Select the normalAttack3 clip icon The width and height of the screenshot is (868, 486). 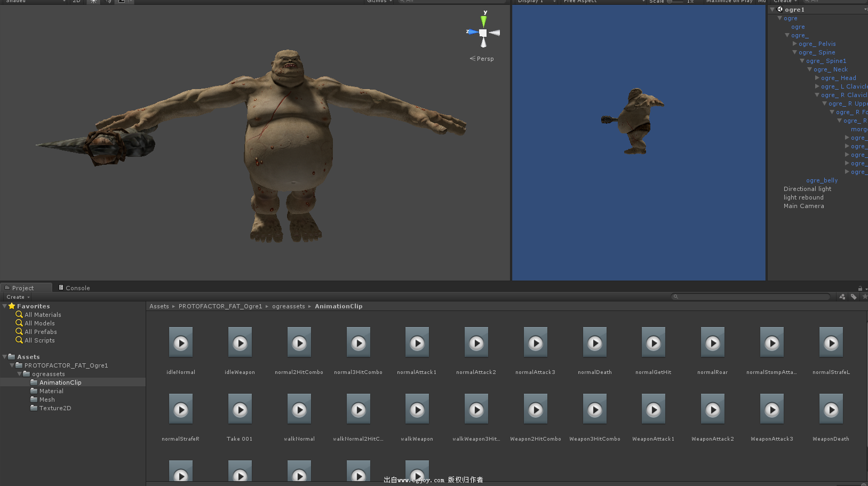[x=536, y=342]
